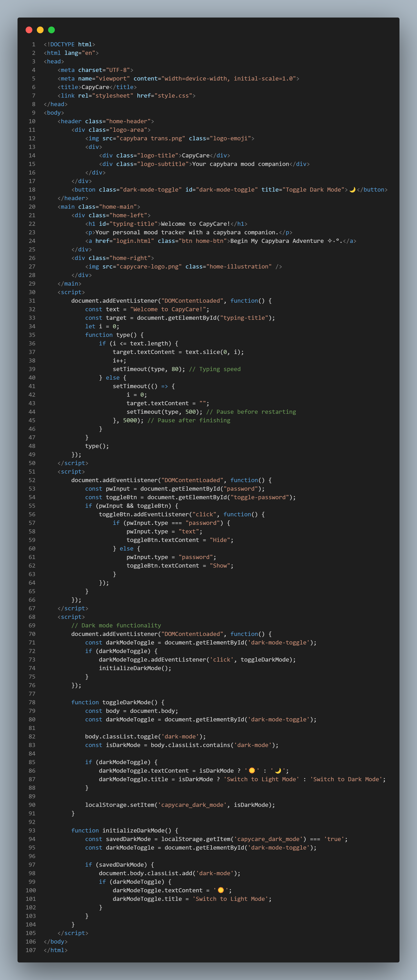Click the "Hide" string literal
Screen dimensions: 417x980
(x=220, y=540)
